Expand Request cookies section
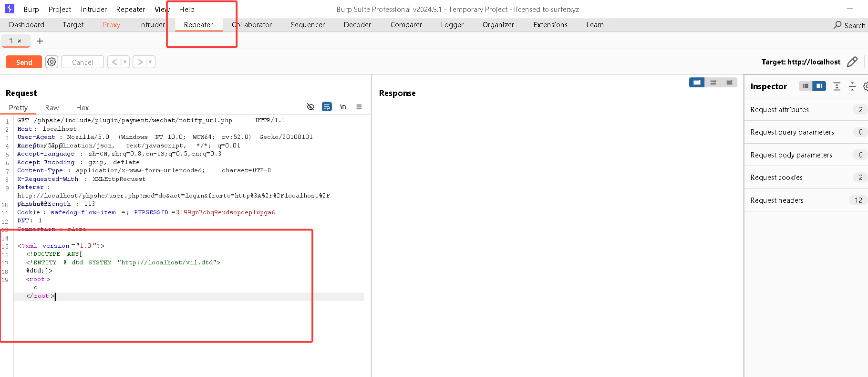 point(806,178)
